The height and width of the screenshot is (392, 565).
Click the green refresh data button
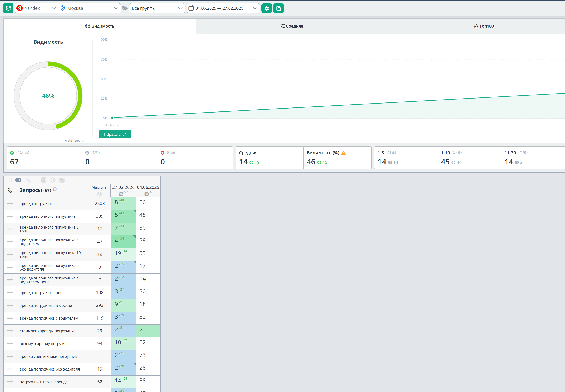(8, 8)
